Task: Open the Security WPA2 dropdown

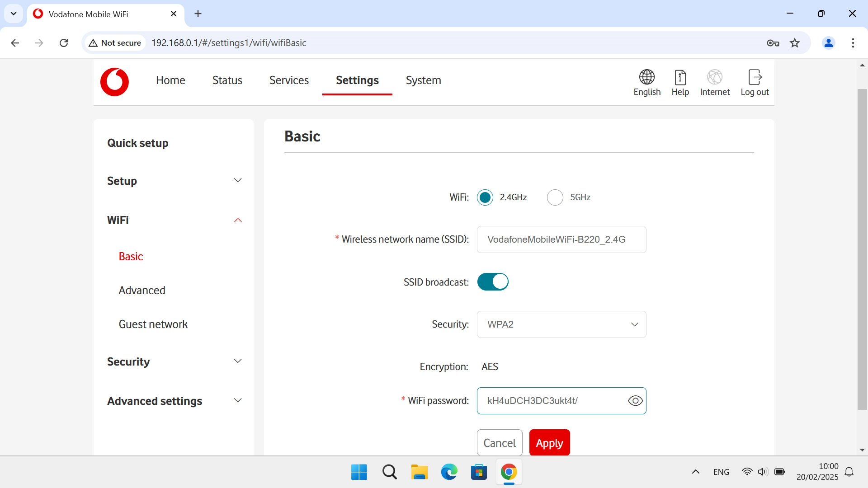Action: [561, 324]
